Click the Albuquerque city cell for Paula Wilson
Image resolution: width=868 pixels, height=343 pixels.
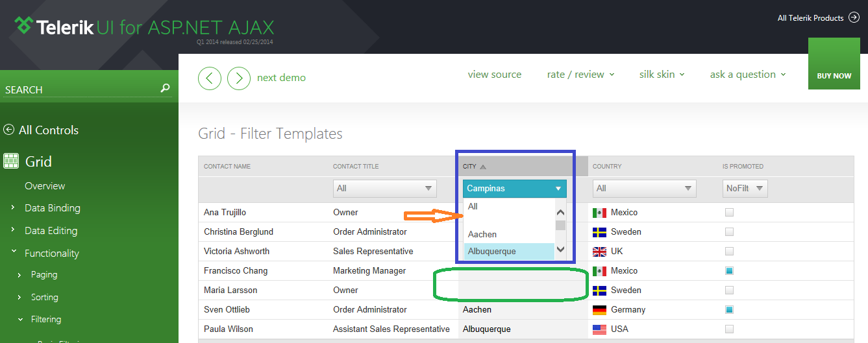pos(487,329)
